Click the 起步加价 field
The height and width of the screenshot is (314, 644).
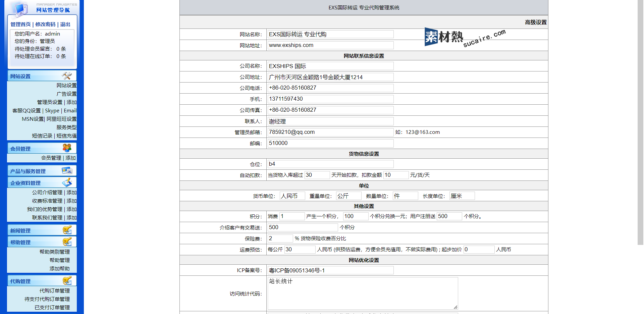pos(479,250)
